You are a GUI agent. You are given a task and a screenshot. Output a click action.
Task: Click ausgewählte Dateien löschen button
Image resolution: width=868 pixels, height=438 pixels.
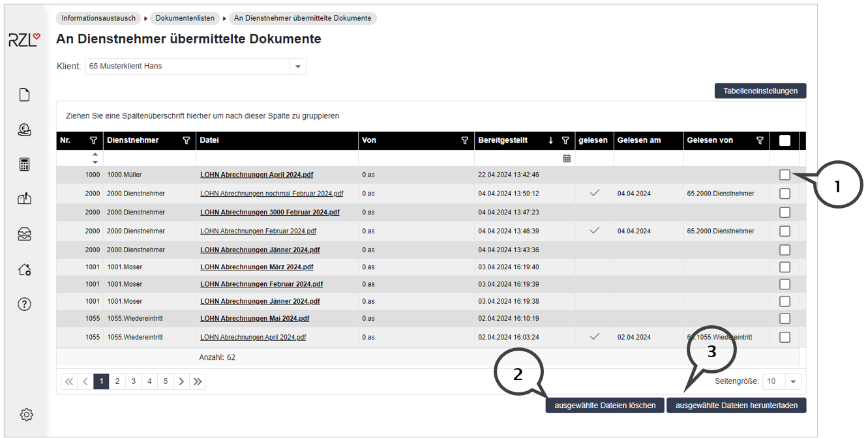[x=605, y=405]
